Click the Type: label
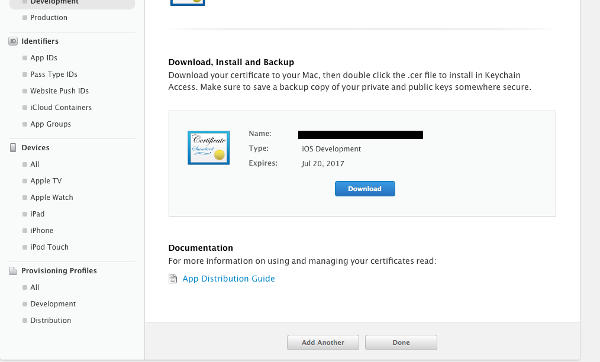Image resolution: width=600 pixels, height=362 pixels. click(259, 148)
